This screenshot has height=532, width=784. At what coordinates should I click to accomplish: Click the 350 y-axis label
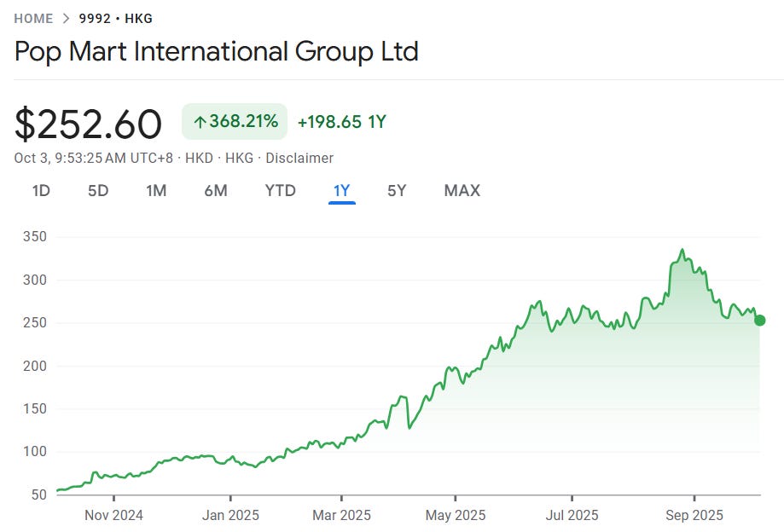click(35, 236)
